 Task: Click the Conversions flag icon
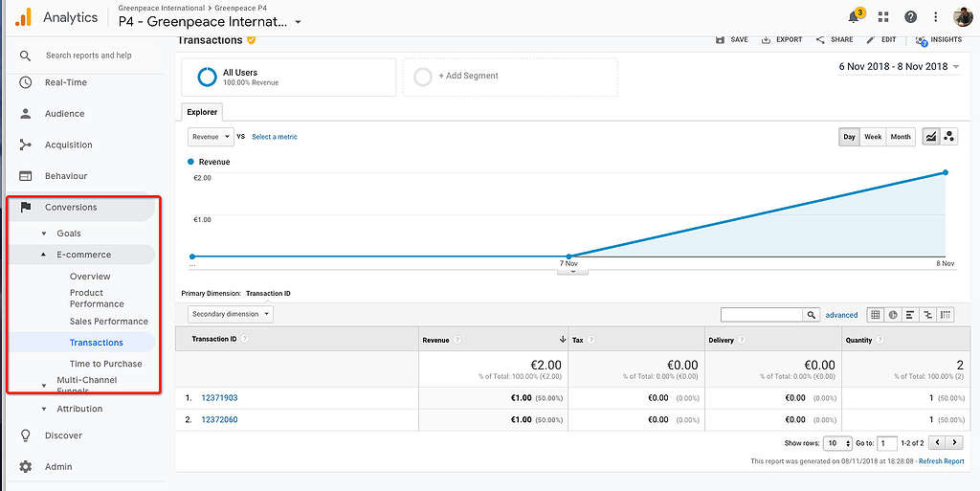[x=25, y=208]
